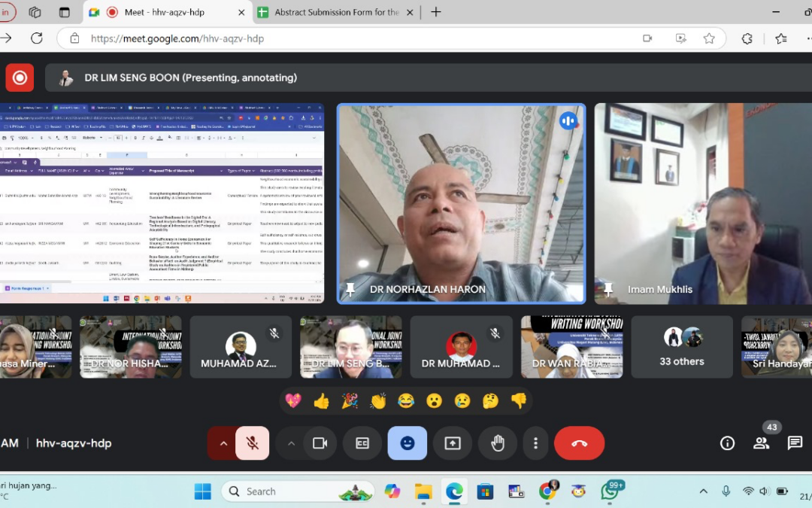Click the red recording indicator icon
Viewport: 812px width, 508px height.
(20, 78)
